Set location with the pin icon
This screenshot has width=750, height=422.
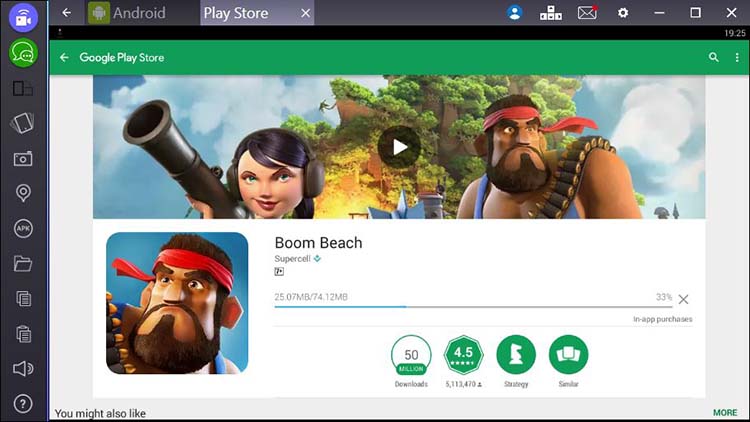tap(23, 193)
